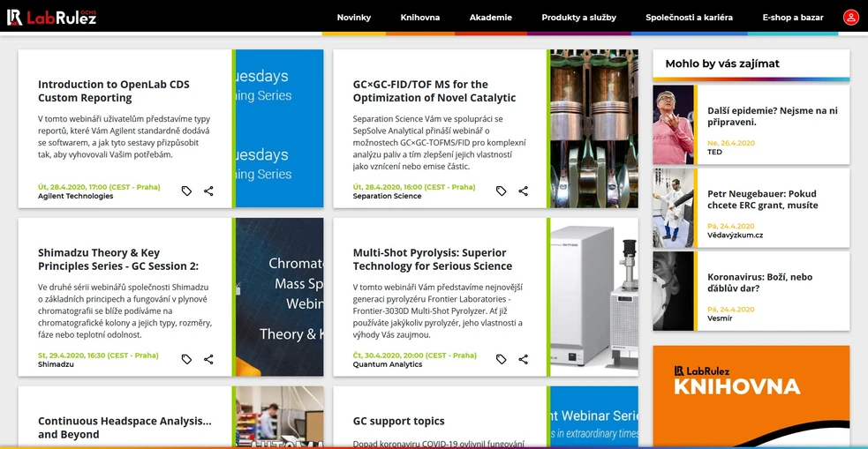Click the pyrolyzer instrument thumbnail

click(x=594, y=297)
